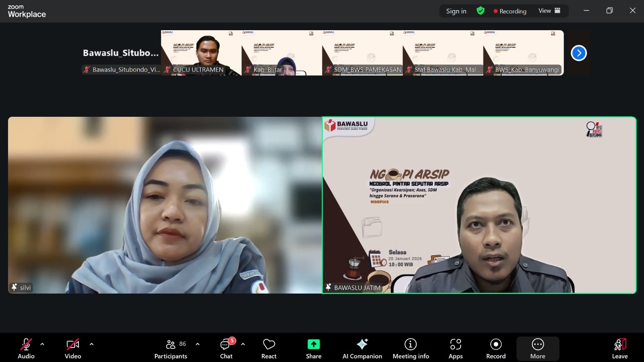This screenshot has width=644, height=362.
Task: Toggle the Record button
Action: click(496, 349)
